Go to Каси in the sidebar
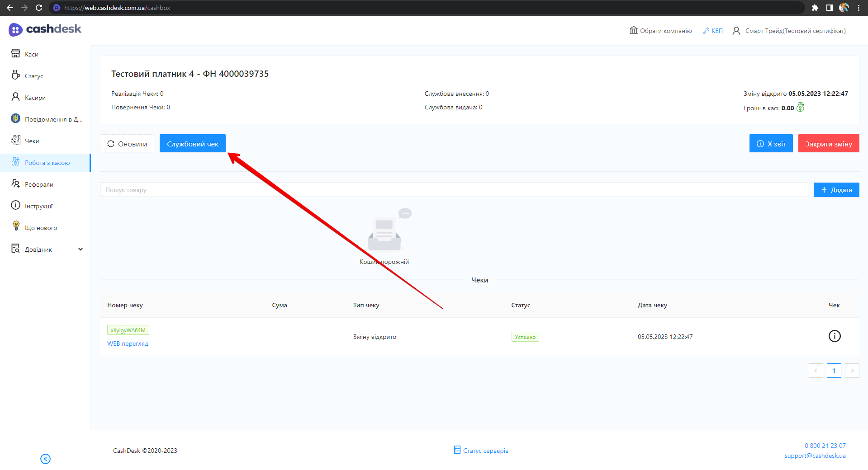The image size is (868, 470). 31,54
